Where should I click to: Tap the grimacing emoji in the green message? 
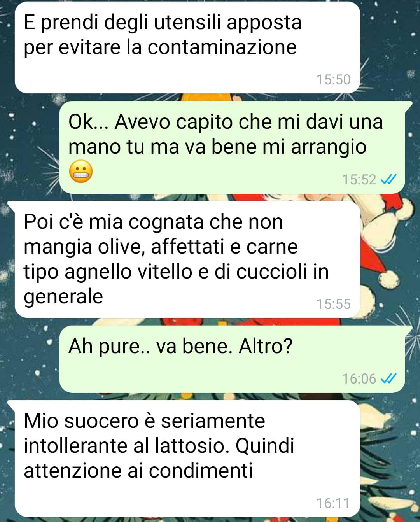click(81, 172)
